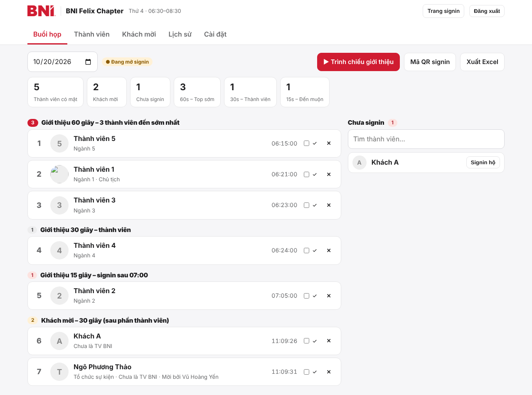Tick the checkbox for Thành viên 5
Image resolution: width=532 pixels, height=395 pixels.
306,143
